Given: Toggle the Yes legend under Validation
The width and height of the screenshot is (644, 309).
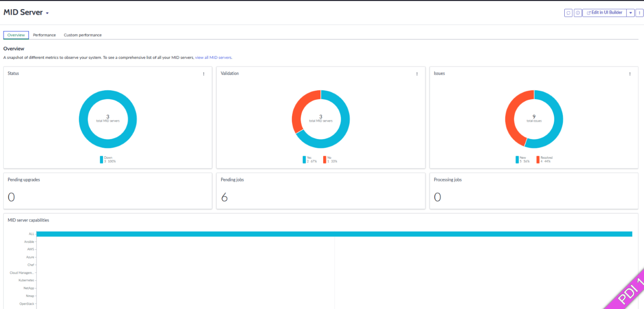Looking at the screenshot, I should click(x=307, y=159).
